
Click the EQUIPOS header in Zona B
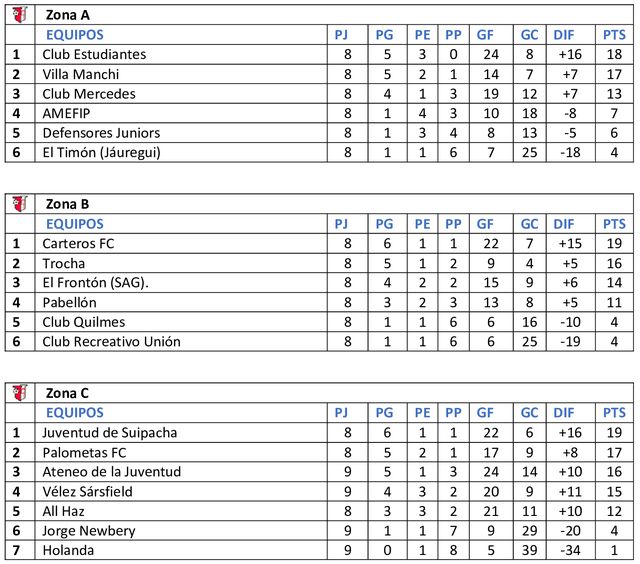coord(75,224)
